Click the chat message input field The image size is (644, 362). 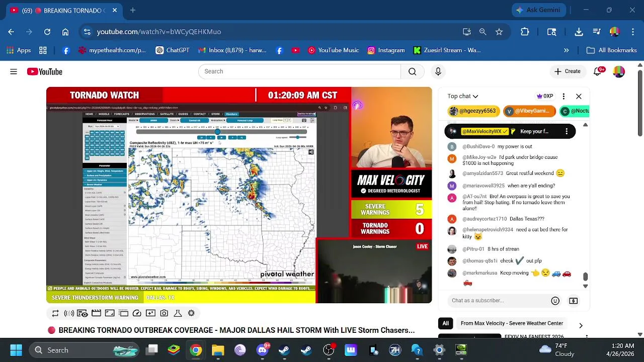coord(498,301)
